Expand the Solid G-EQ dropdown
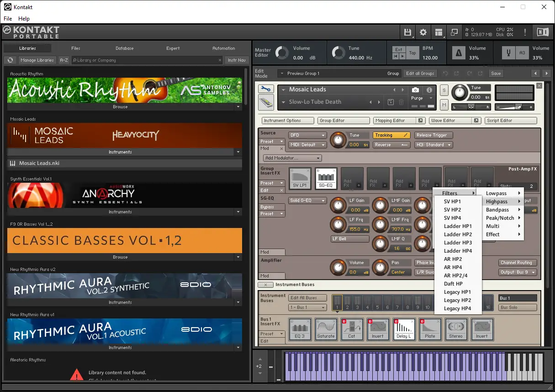This screenshot has width=555, height=392. tap(307, 201)
